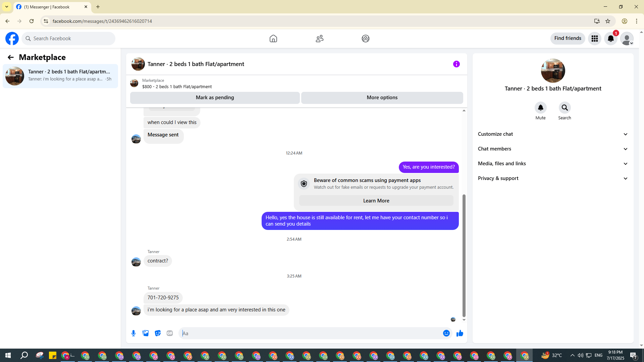Click the chat scrollbar thumb
The height and width of the screenshot is (362, 644).
coord(464,255)
